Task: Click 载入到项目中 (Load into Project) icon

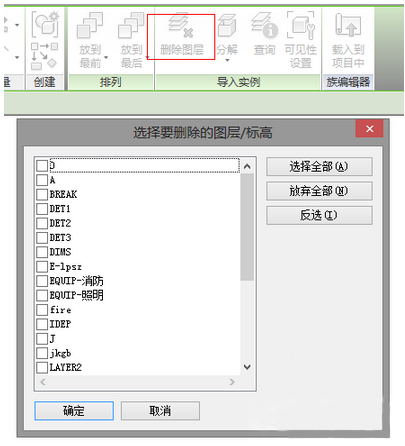Action: (x=348, y=25)
